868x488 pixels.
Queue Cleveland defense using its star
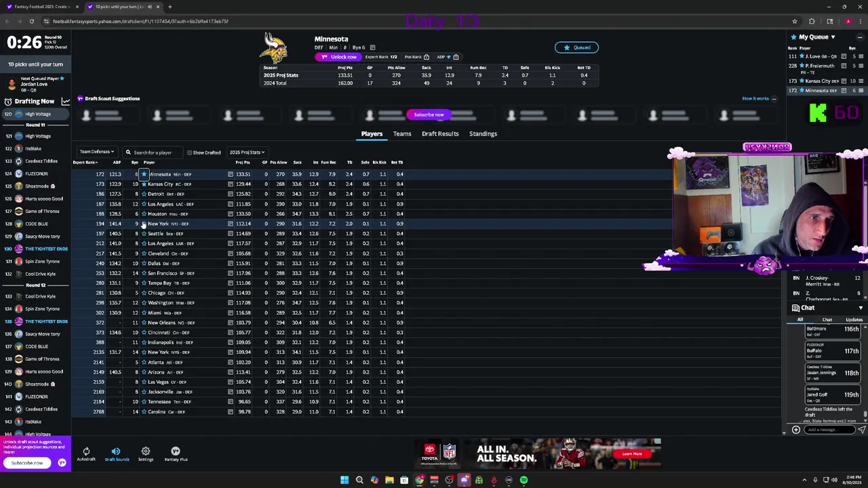144,253
